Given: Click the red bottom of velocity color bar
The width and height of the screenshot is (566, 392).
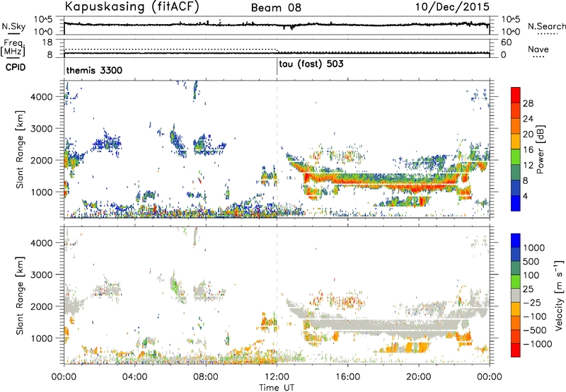Looking at the screenshot, I should pos(516,352).
